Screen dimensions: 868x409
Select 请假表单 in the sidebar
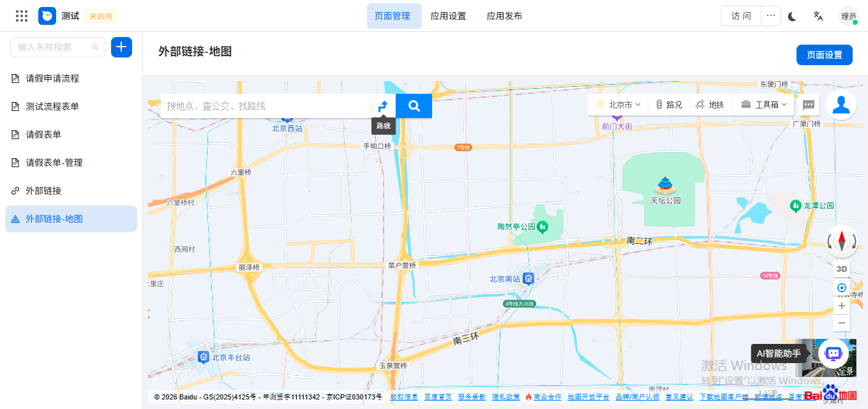click(71, 135)
